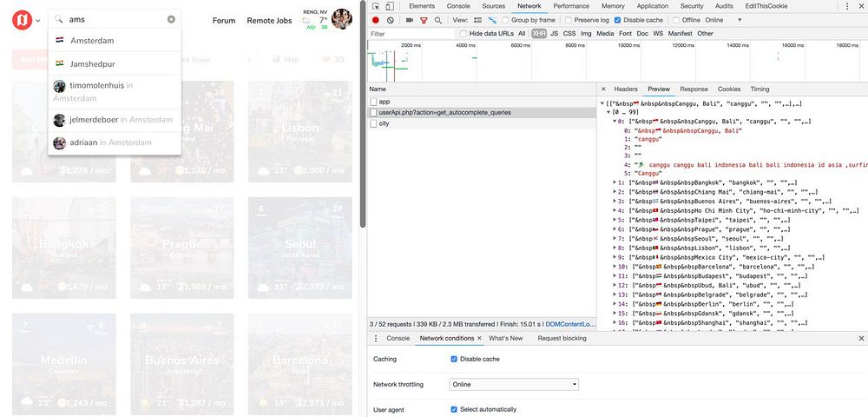Check the Offline checkbox

(676, 20)
